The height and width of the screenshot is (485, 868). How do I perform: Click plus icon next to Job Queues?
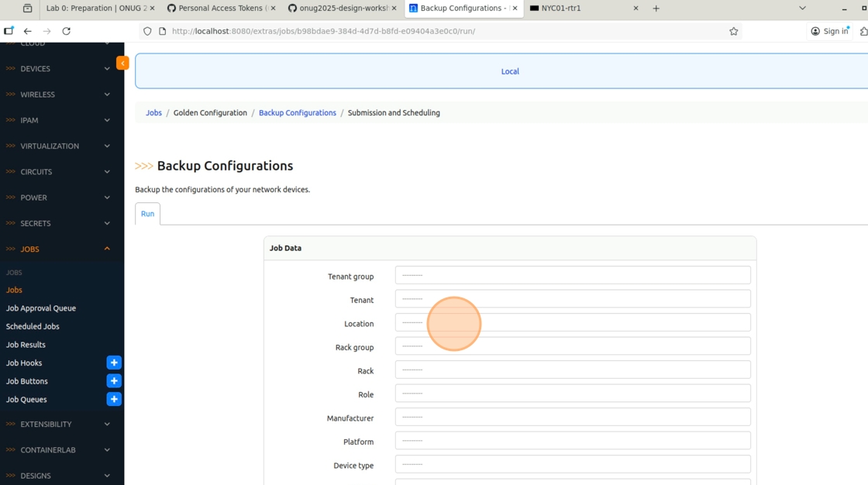[114, 399]
